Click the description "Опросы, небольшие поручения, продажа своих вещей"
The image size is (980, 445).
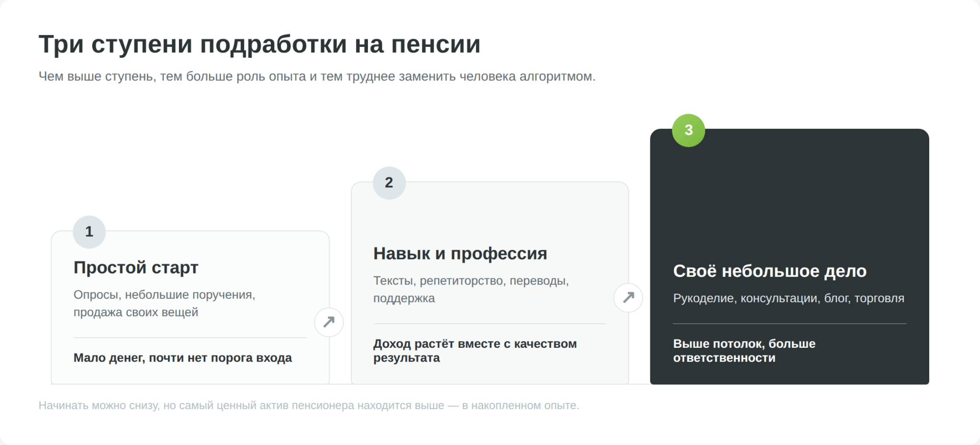(x=164, y=303)
